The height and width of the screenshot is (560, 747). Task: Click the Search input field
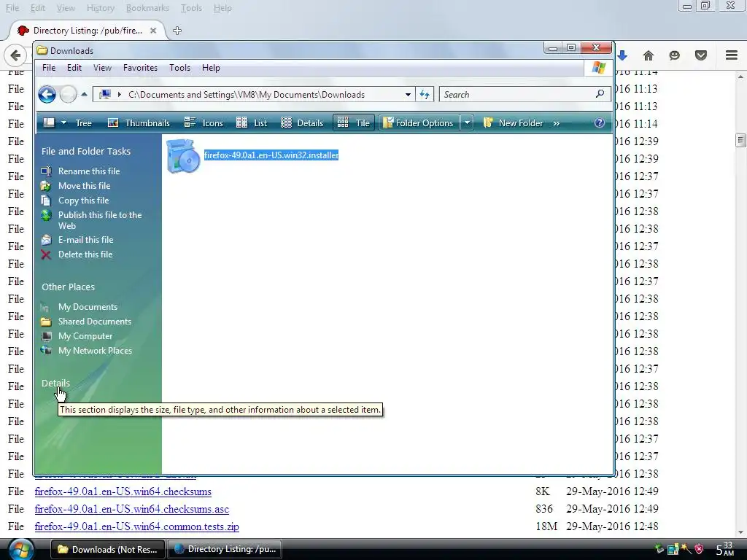point(517,94)
